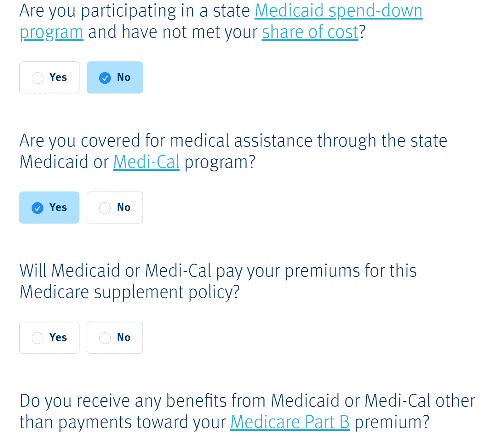504x444 pixels.
Task: Click the "Yes" label of the selected medical assistance answer
Action: (x=58, y=208)
